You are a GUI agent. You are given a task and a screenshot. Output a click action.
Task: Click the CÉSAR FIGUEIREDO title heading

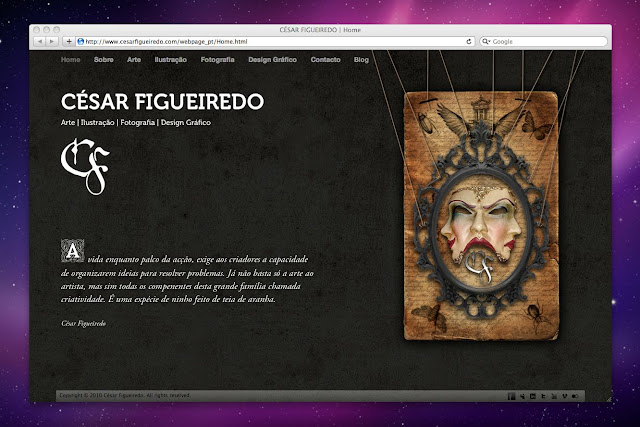coord(162,102)
